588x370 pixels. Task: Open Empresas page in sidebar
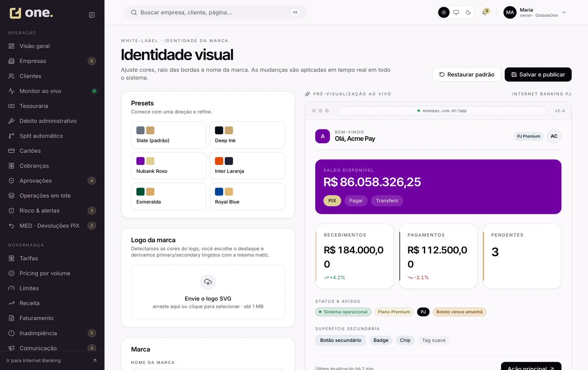point(52,61)
